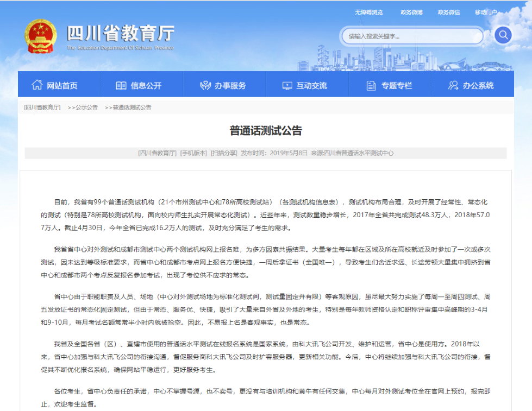Open the 政务微信 top link
The image size is (532, 411).
pos(448,12)
